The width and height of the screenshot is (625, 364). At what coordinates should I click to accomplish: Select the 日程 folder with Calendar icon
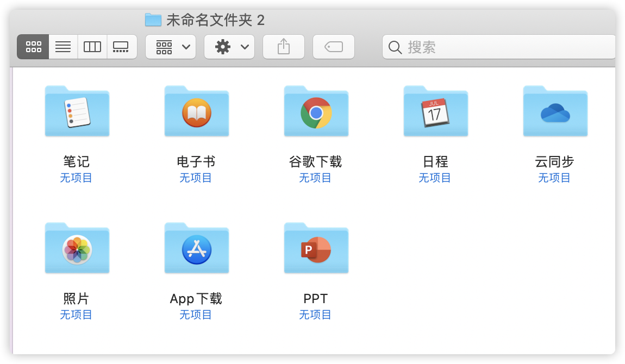[436, 111]
